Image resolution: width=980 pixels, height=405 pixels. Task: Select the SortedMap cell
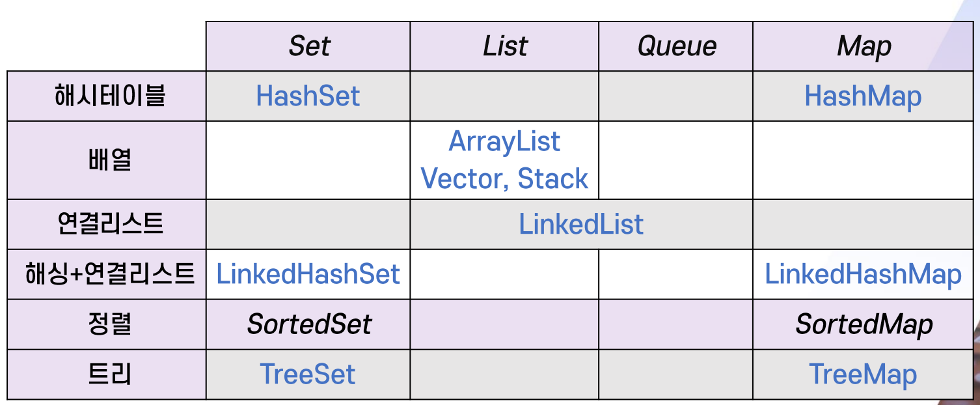coord(864,324)
